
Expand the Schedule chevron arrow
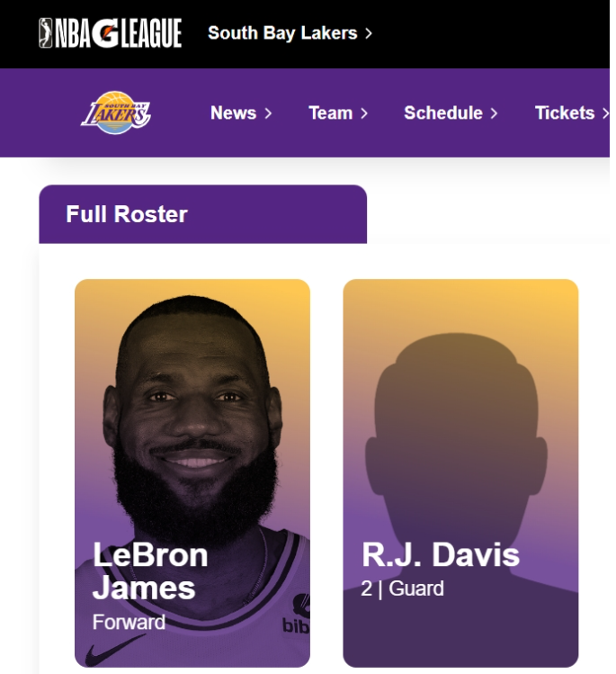pyautogui.click(x=494, y=113)
